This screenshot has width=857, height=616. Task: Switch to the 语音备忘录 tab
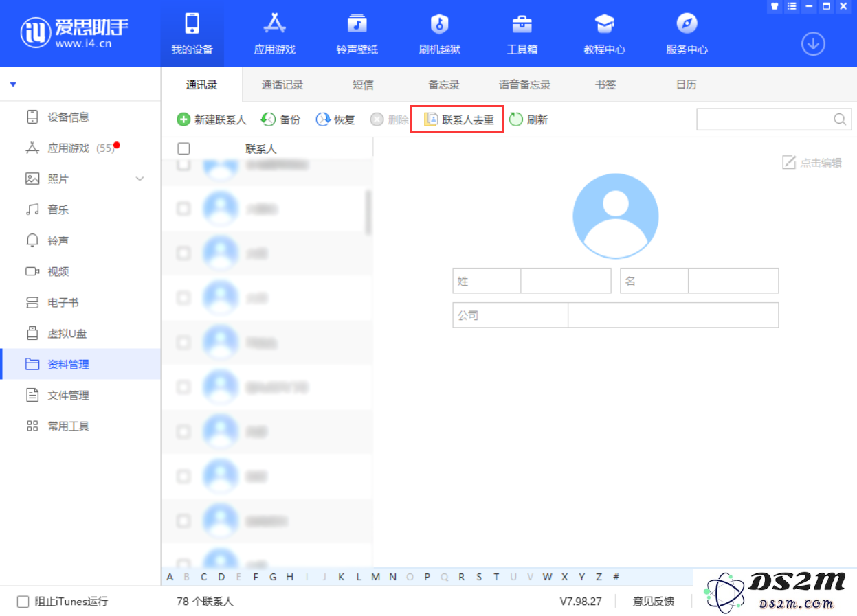(x=525, y=85)
